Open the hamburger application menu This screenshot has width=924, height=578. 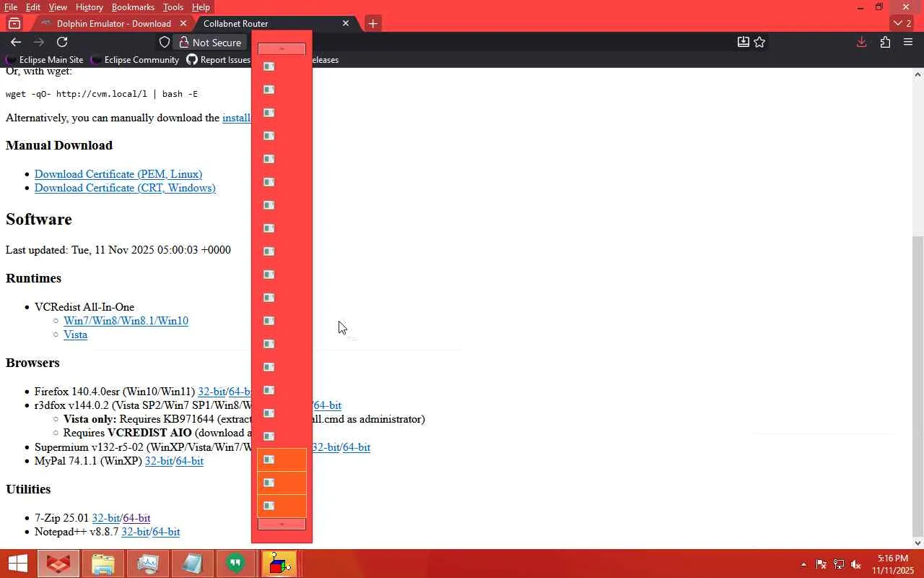click(x=908, y=42)
